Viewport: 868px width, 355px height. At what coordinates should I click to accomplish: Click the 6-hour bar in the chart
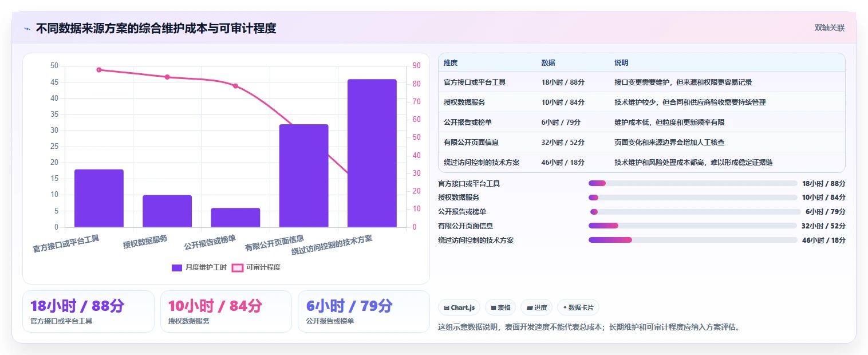tap(235, 218)
